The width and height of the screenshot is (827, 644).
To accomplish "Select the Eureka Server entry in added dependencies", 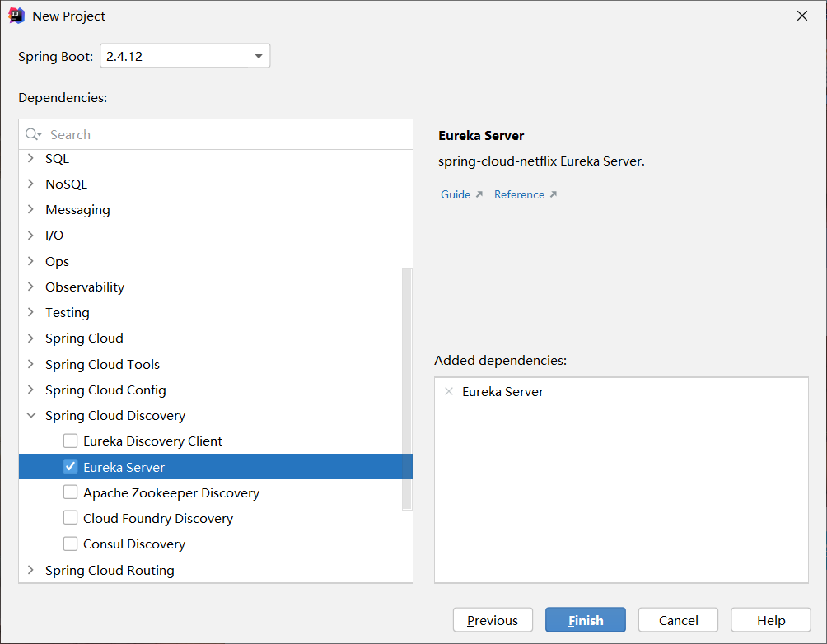I will [x=502, y=391].
